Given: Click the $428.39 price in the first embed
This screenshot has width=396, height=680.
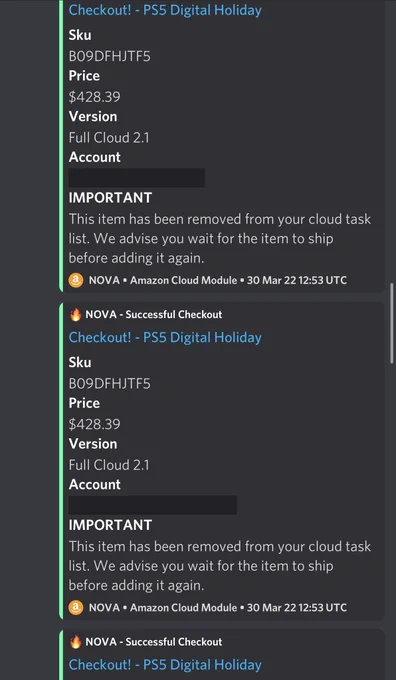Looking at the screenshot, I should [x=95, y=97].
